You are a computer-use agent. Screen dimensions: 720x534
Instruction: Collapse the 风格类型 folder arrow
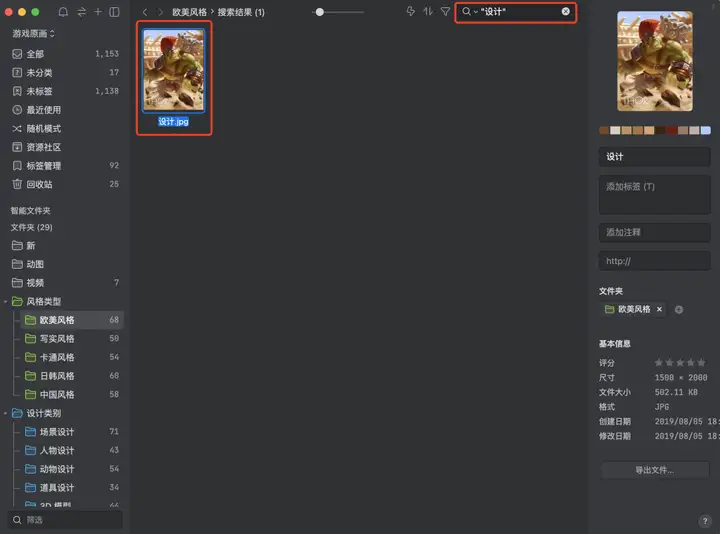point(6,302)
